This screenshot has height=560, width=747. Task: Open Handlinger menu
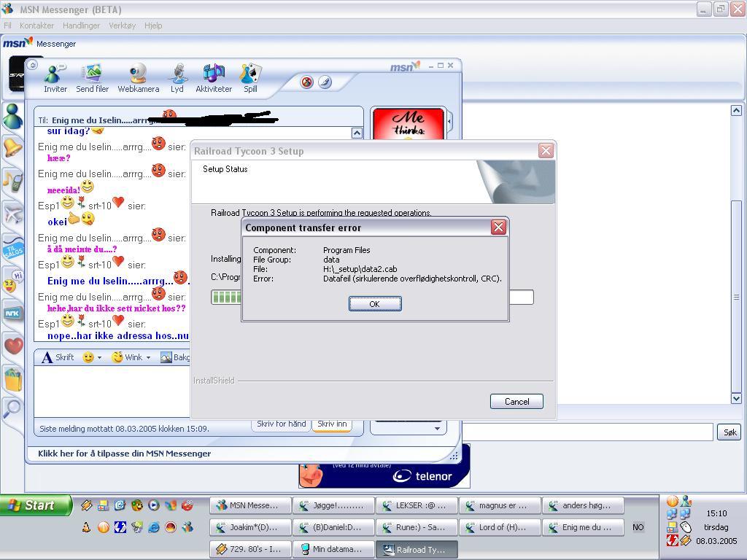(x=82, y=26)
